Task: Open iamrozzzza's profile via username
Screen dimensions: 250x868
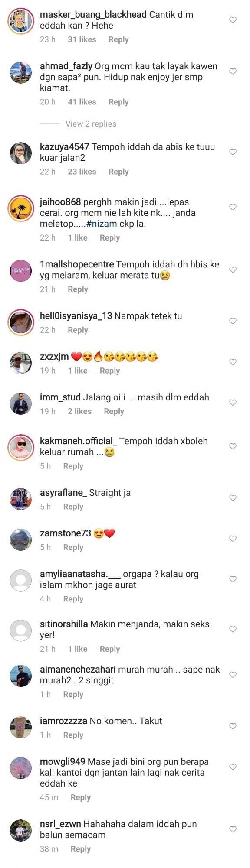Action: coord(63,721)
